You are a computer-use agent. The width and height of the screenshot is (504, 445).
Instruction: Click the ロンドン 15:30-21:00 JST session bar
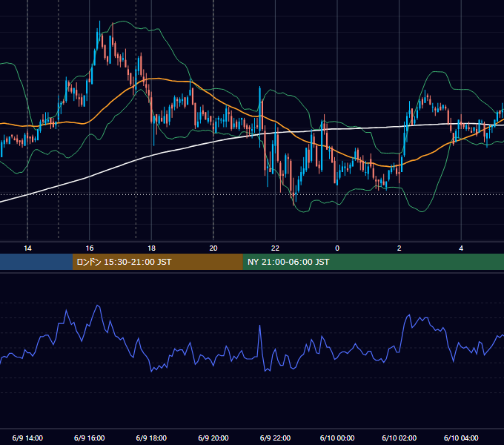tap(157, 262)
